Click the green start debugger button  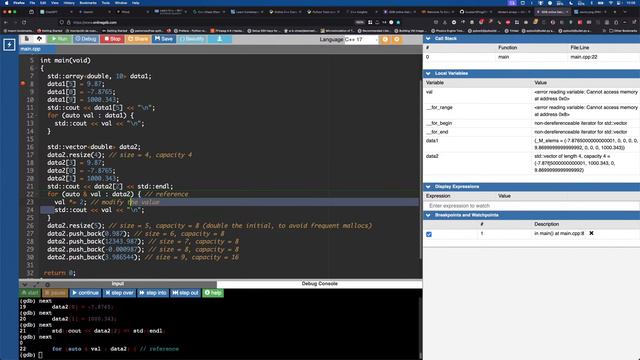point(30,293)
